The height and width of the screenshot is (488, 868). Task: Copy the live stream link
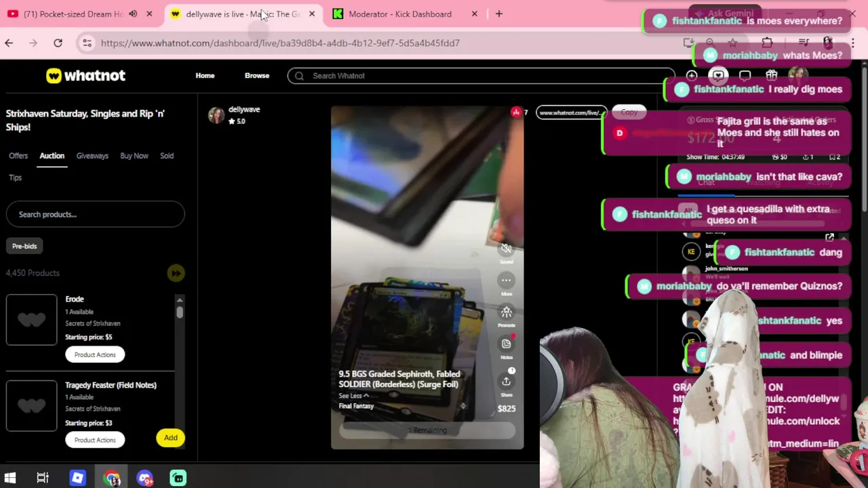pyautogui.click(x=629, y=113)
